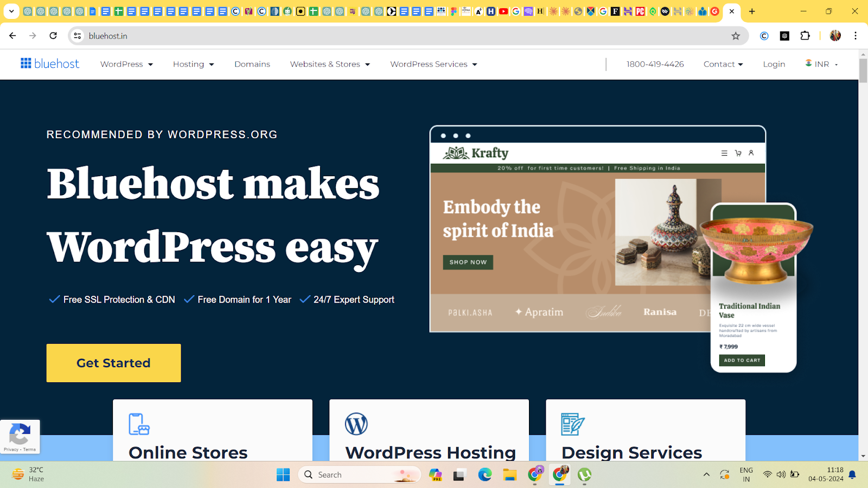Open Microsoft Edge from the taskbar

point(485,475)
